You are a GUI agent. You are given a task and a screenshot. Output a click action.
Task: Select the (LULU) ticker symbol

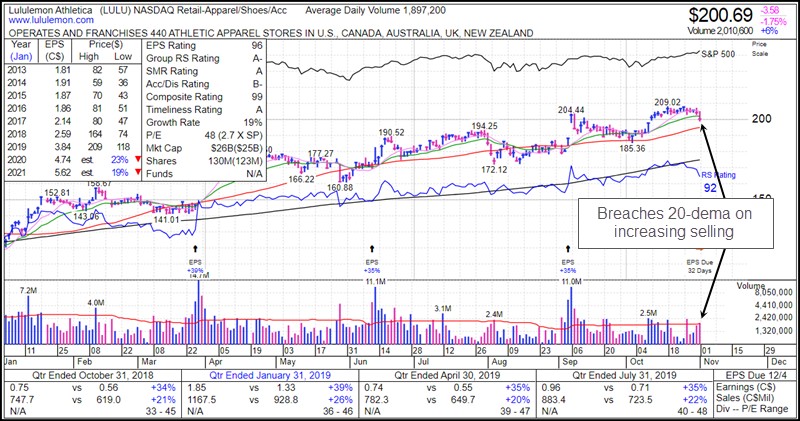117,10
